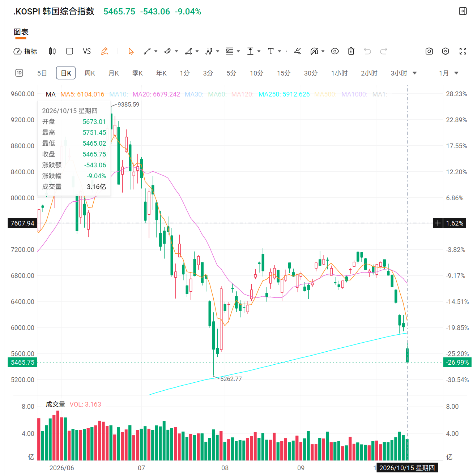Choose the 季K quarterly period
473x476 pixels.
[137, 73]
